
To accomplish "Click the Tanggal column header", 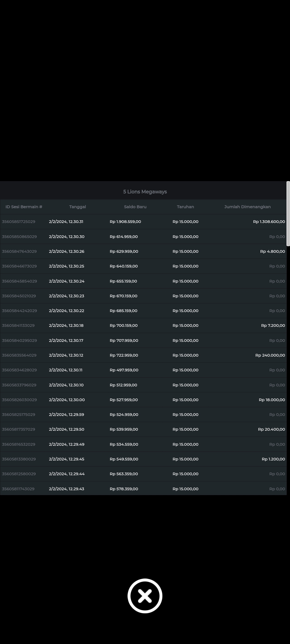I will pyautogui.click(x=78, y=207).
